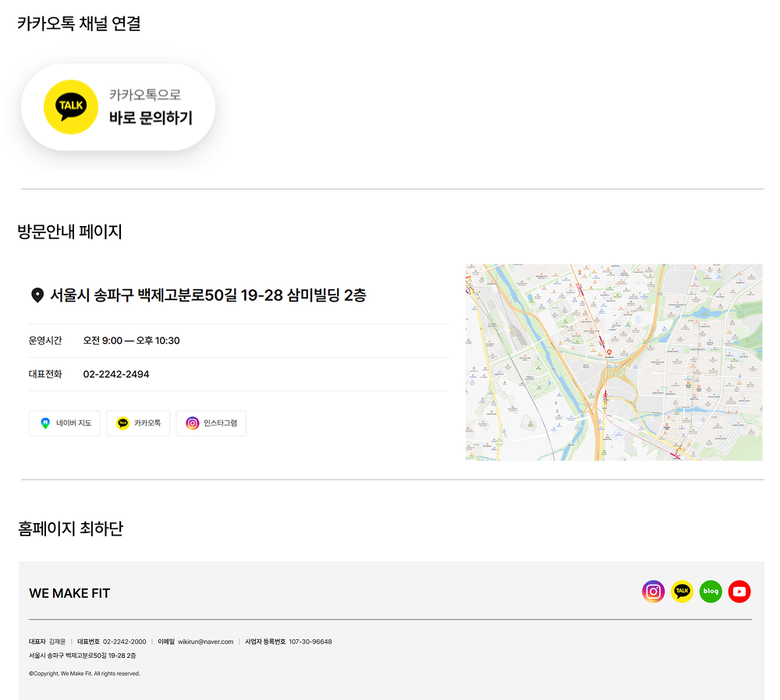Open the 네이버 지도 button
This screenshot has height=700, width=780.
click(x=65, y=423)
